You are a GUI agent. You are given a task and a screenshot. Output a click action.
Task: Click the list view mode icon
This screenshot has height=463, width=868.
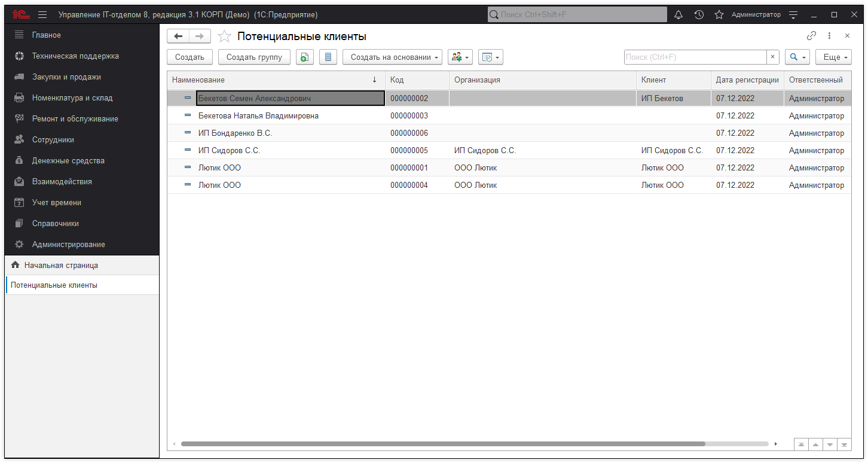click(328, 57)
